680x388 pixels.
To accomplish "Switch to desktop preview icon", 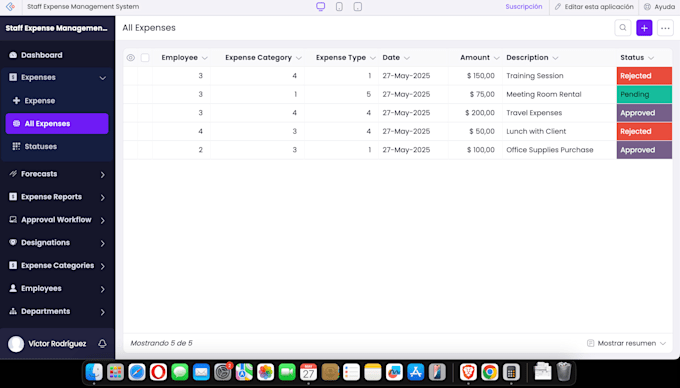I will (x=320, y=7).
